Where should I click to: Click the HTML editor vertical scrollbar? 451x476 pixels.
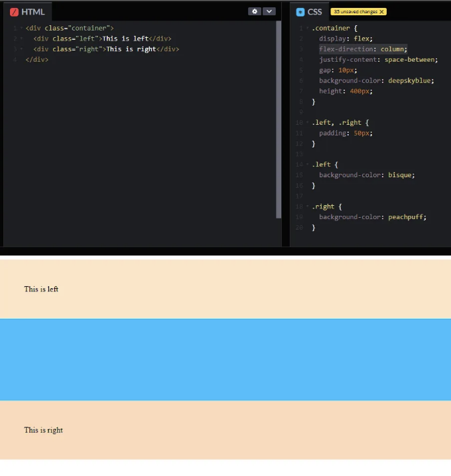coord(279,119)
